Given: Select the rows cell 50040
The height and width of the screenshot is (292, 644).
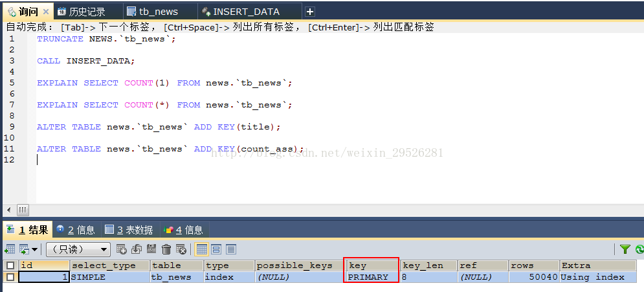Looking at the screenshot, I should tap(534, 277).
